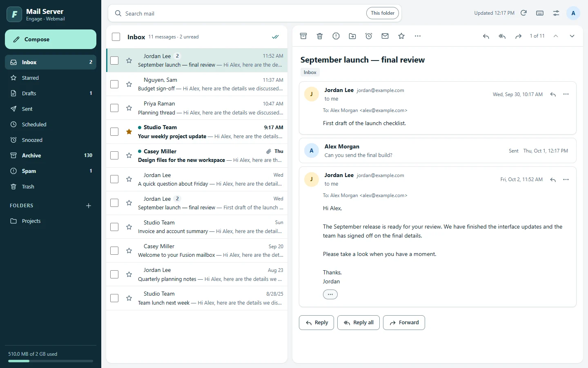Open the Drafts folder

(x=51, y=93)
